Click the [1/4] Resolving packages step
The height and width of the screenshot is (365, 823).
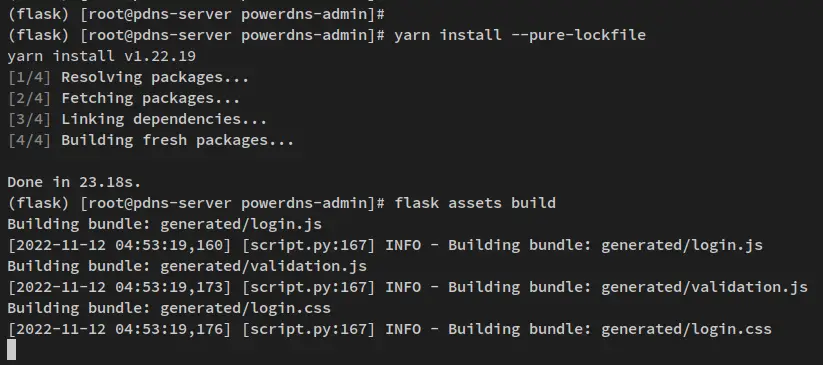coord(128,77)
